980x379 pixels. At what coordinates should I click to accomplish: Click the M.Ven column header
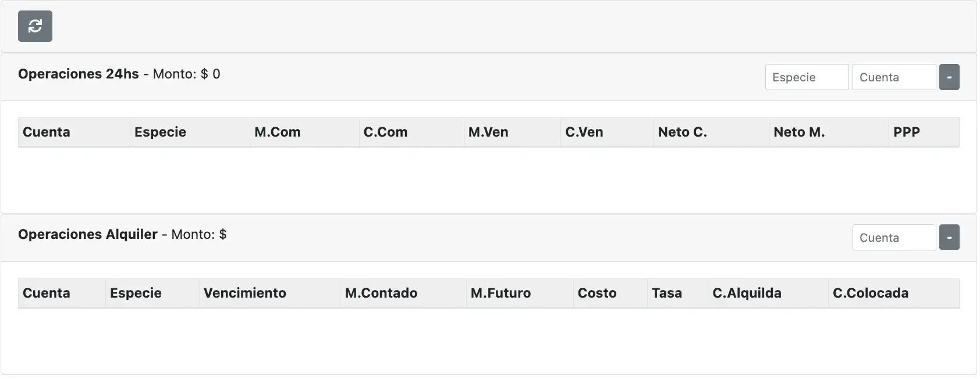click(x=489, y=132)
